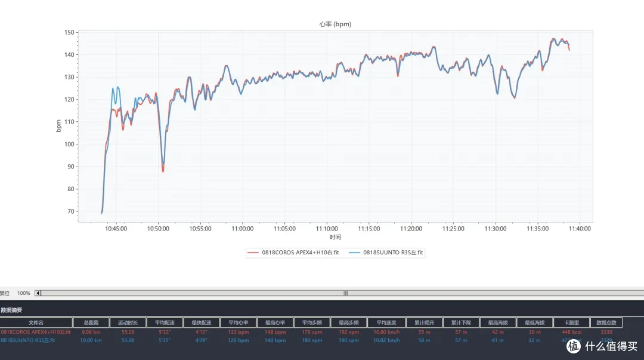Click the 130 bpm average heart rate cell

coord(238,332)
